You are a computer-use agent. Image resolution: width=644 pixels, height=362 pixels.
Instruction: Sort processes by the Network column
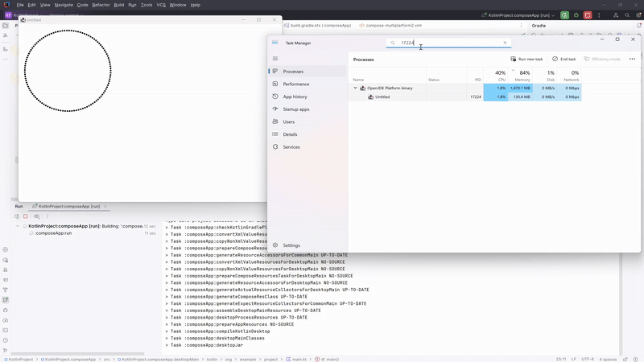click(569, 76)
